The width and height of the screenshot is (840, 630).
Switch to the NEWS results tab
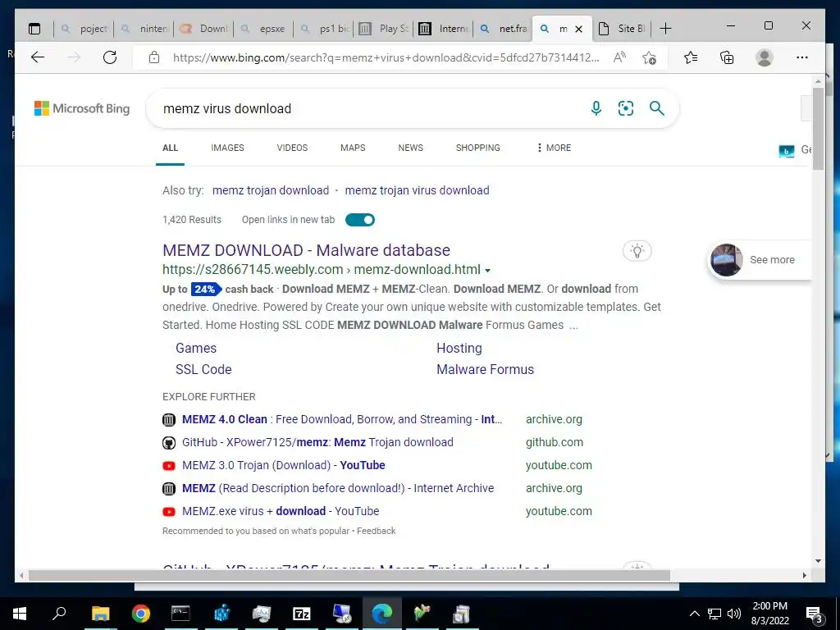[410, 148]
